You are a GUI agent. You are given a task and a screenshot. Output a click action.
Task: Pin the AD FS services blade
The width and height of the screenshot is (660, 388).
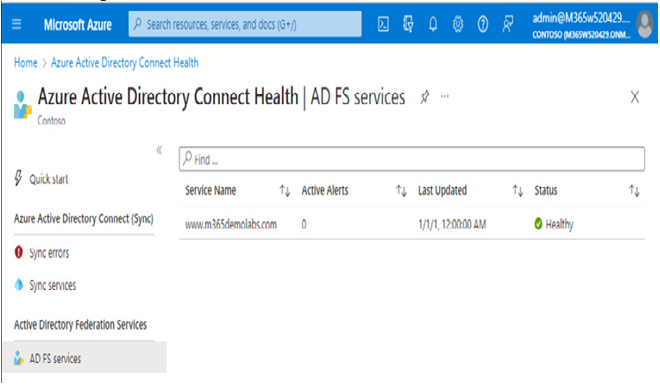click(425, 97)
